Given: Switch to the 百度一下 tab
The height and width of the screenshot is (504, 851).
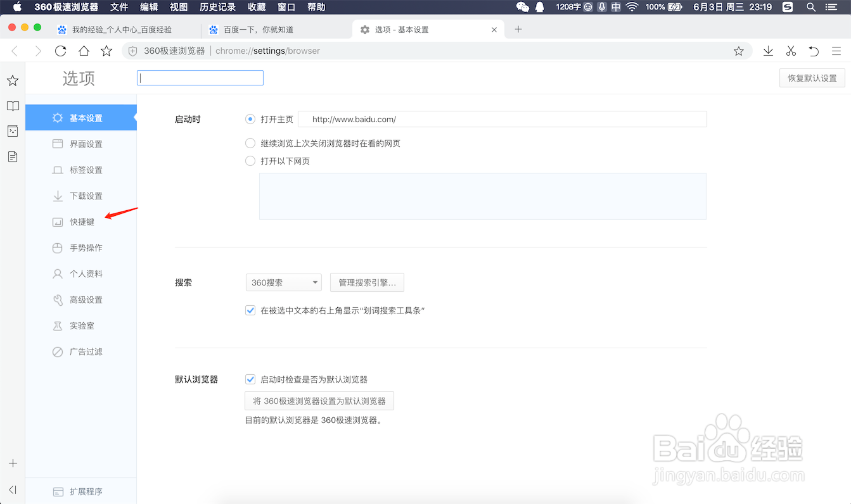Looking at the screenshot, I should click(x=266, y=29).
